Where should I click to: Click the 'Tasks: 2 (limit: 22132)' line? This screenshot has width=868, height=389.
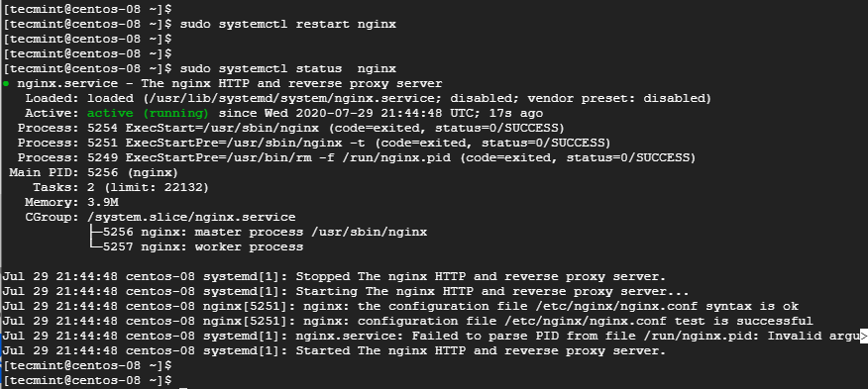click(121, 188)
